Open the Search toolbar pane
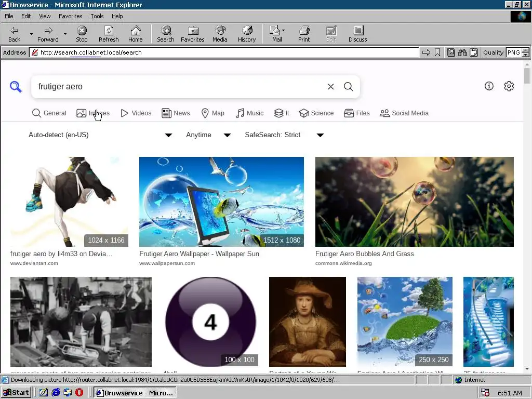Screen dimensions: 532x399 (x=166, y=34)
